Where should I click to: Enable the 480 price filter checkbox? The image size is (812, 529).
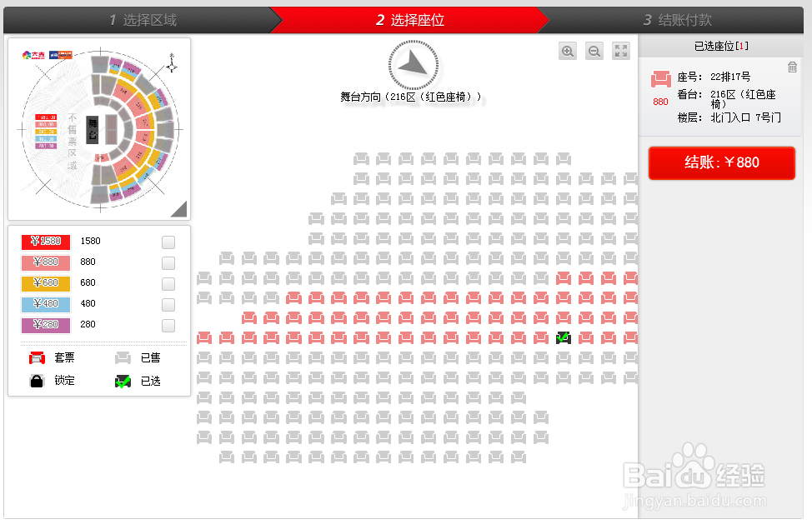pyautogui.click(x=168, y=304)
